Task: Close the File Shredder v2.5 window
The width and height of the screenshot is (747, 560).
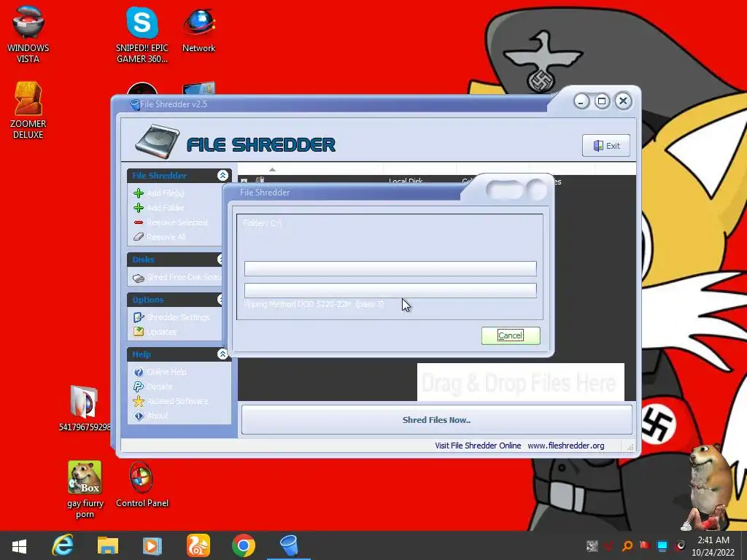Action: coord(623,101)
